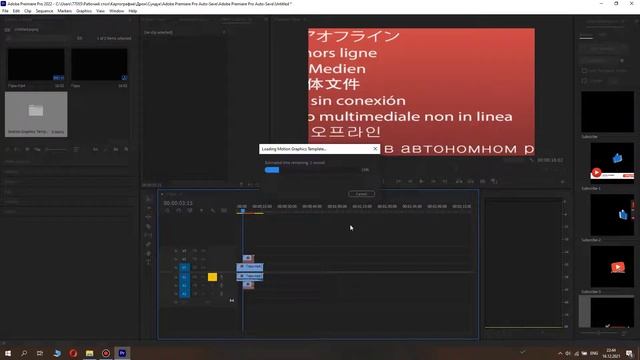This screenshot has height=360, width=640.
Task: Cancel loading the Motion Graphics Template
Action: 361,194
